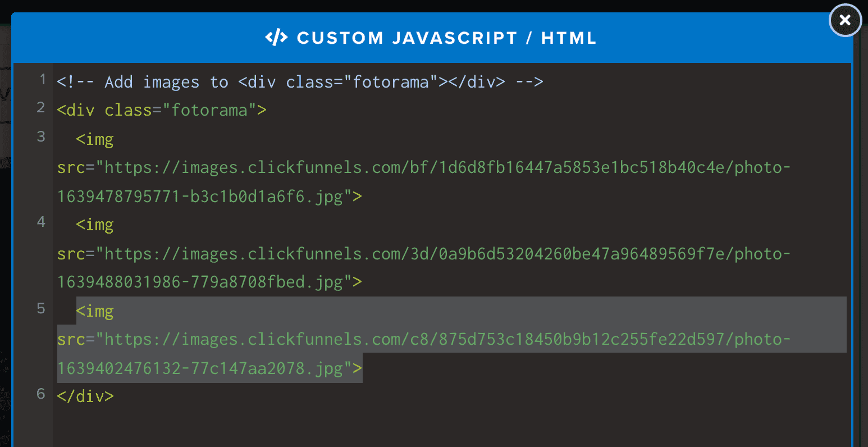Screen dimensions: 868x447
Task: Select line number 2 in gutter
Action: (x=41, y=107)
